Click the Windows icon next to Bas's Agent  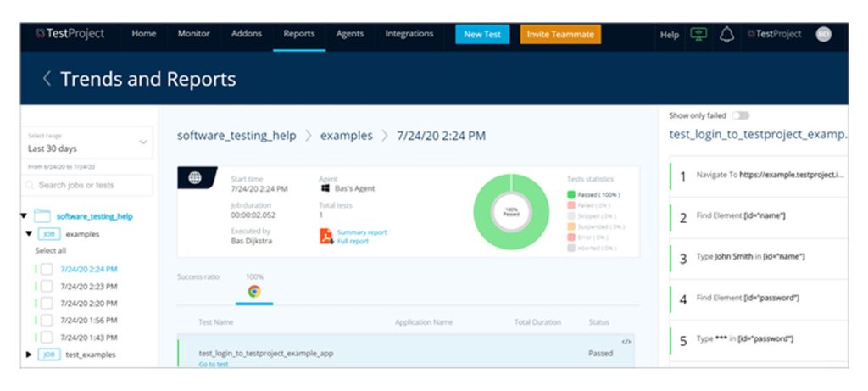point(325,188)
